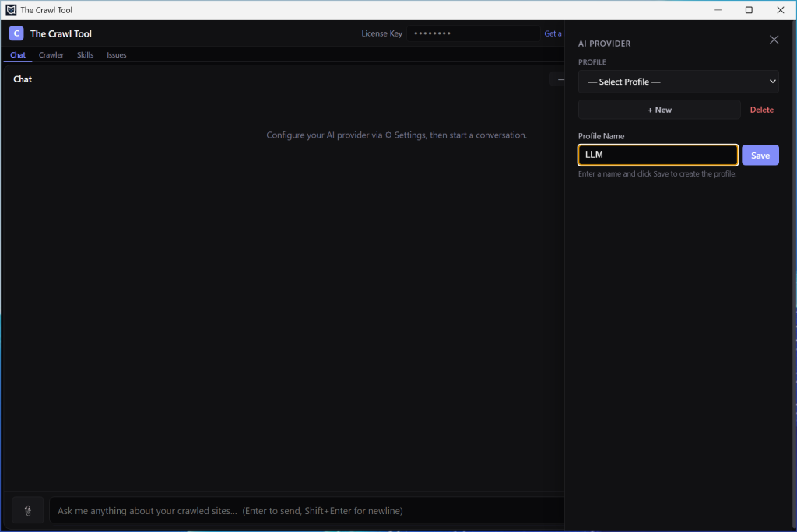Save the LLM profile name

(760, 156)
